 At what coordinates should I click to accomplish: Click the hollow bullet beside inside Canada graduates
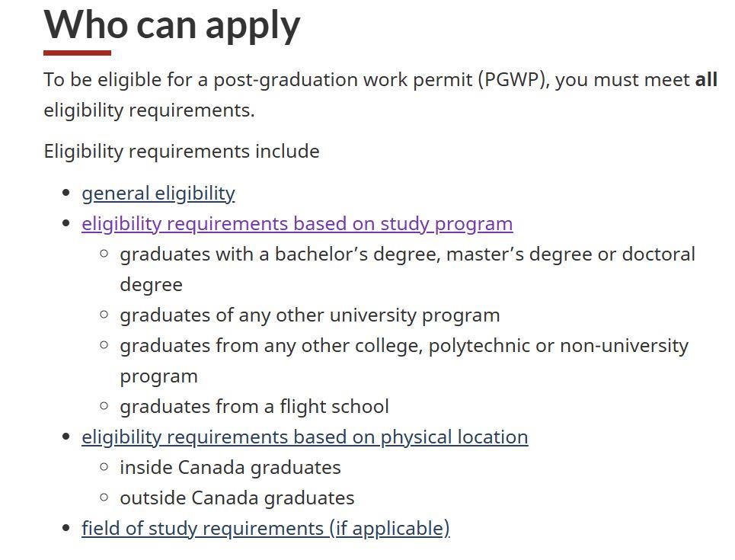(104, 468)
